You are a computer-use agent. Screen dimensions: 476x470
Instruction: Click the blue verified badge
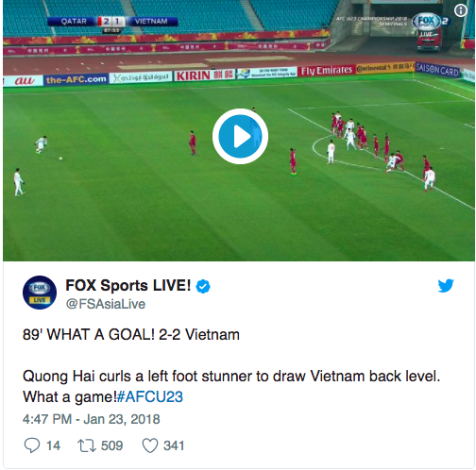[x=203, y=286]
